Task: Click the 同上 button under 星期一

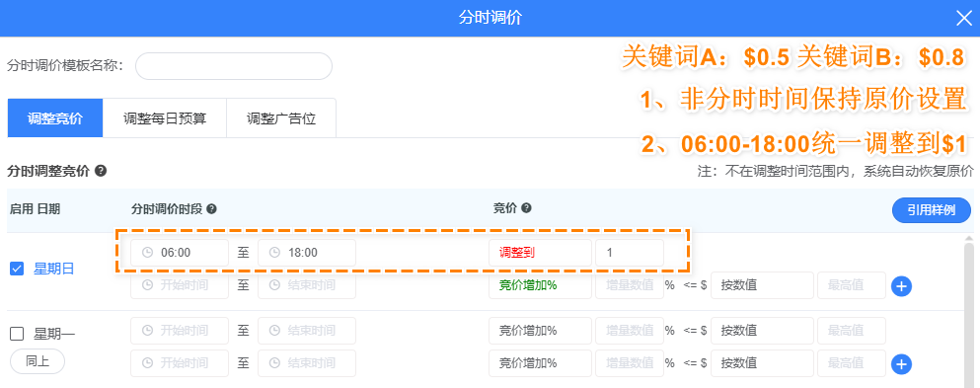Action: (x=38, y=361)
